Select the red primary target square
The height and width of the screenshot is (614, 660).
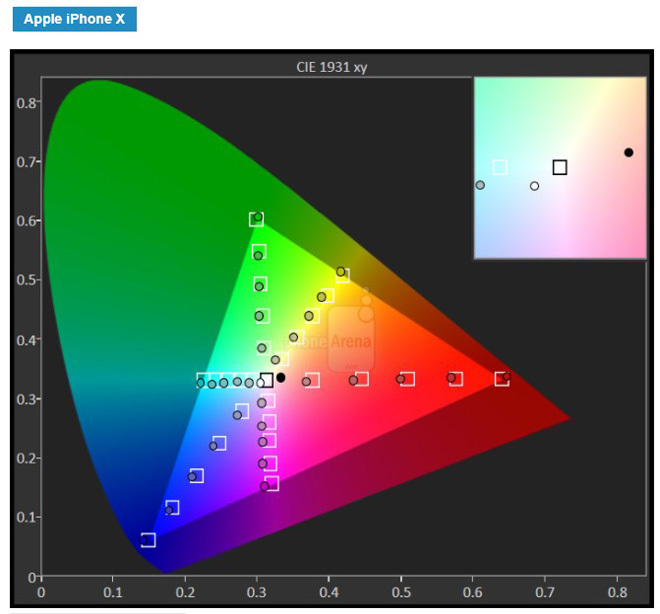point(501,379)
